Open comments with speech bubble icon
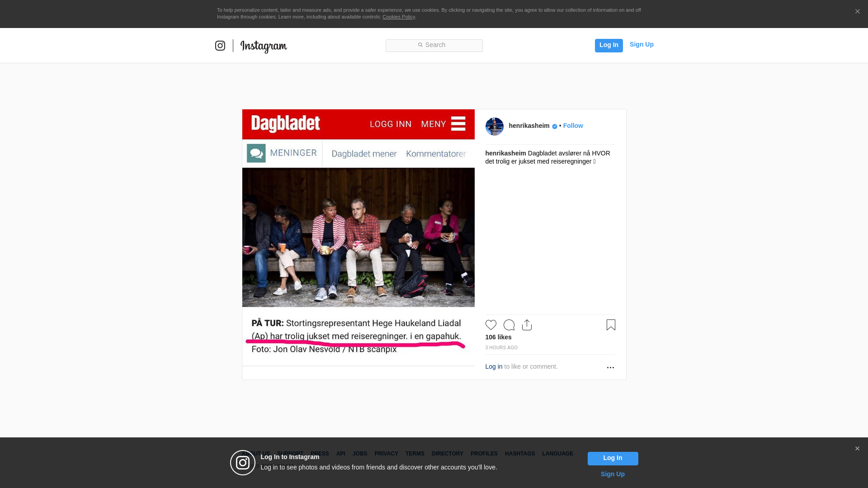 click(509, 325)
